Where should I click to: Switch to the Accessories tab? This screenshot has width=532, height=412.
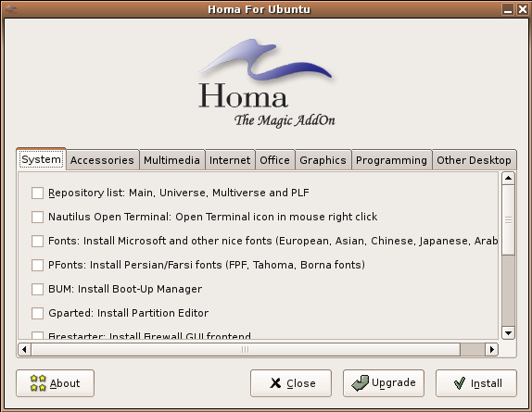click(102, 160)
